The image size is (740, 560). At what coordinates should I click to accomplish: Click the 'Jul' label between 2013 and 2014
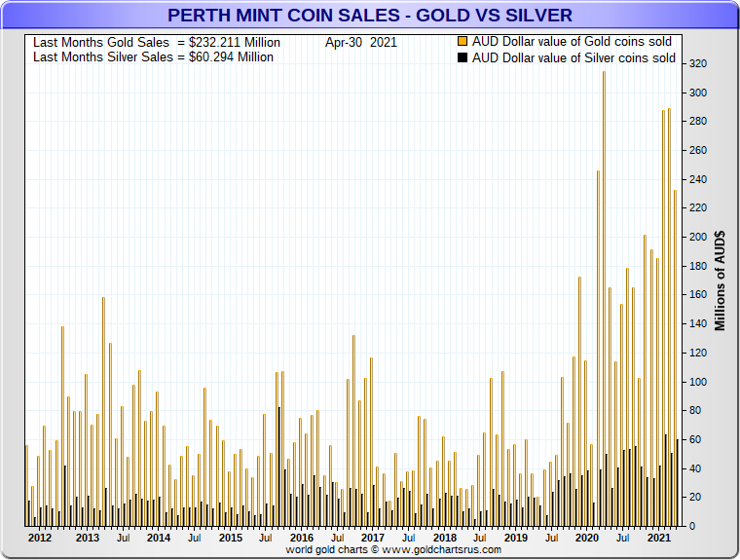(x=124, y=538)
